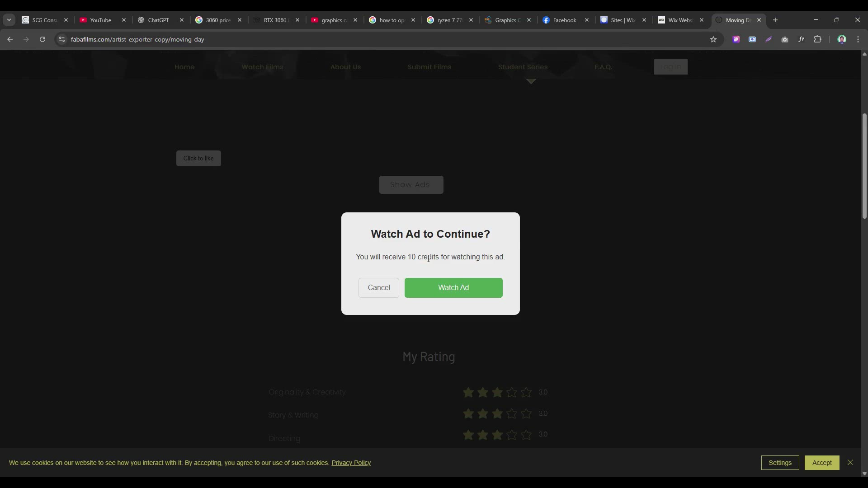Open the Privacy Policy link
The width and height of the screenshot is (868, 488).
[x=351, y=463]
